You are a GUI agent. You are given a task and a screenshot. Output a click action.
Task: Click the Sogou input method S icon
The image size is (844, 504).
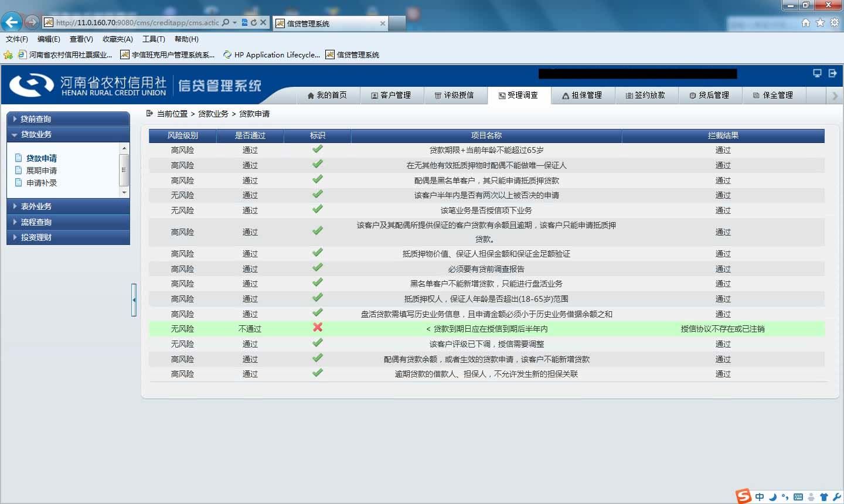pyautogui.click(x=744, y=496)
